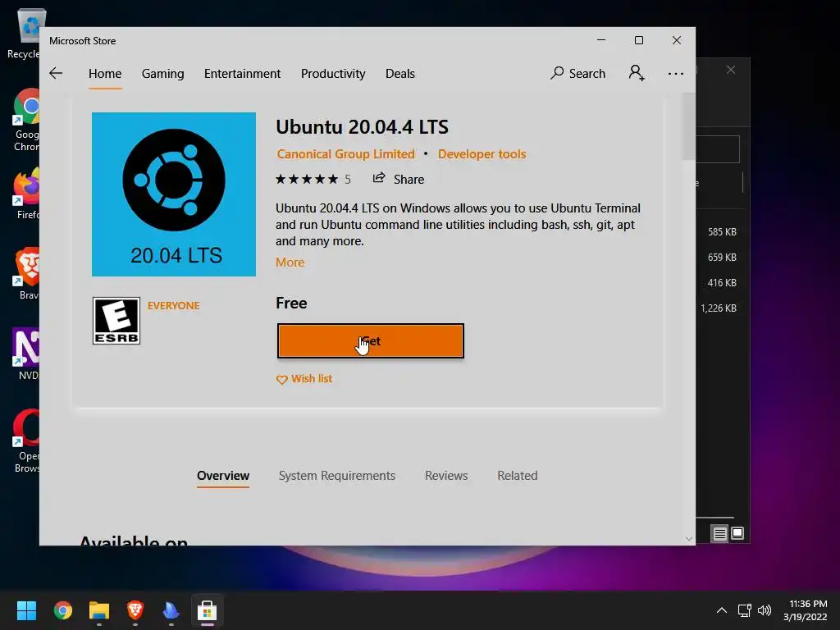
Task: Switch to the Reviews tab
Action: point(446,476)
